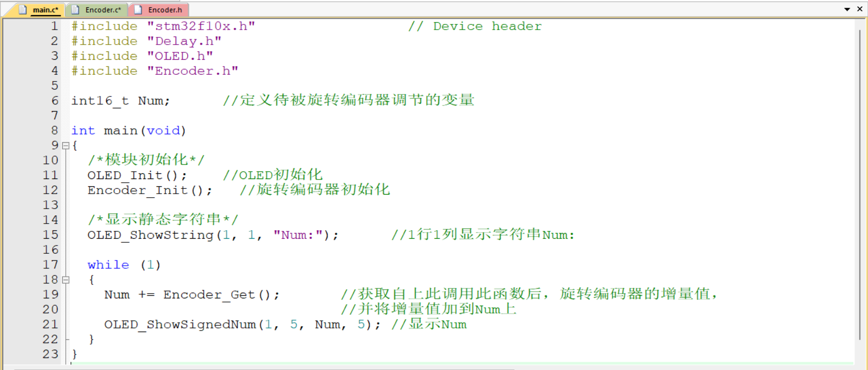Click the "Delay.h" include string

pyautogui.click(x=184, y=41)
